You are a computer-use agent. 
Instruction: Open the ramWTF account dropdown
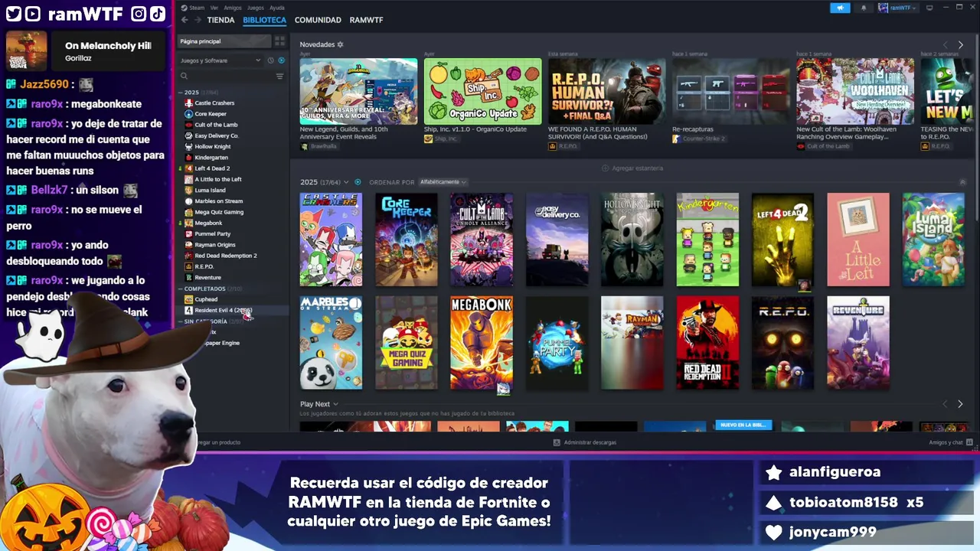[x=897, y=8]
